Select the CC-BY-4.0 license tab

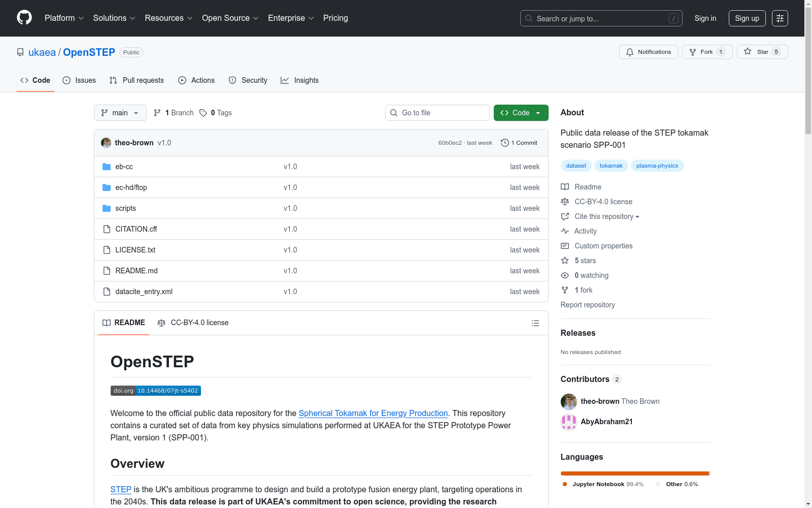pyautogui.click(x=193, y=323)
